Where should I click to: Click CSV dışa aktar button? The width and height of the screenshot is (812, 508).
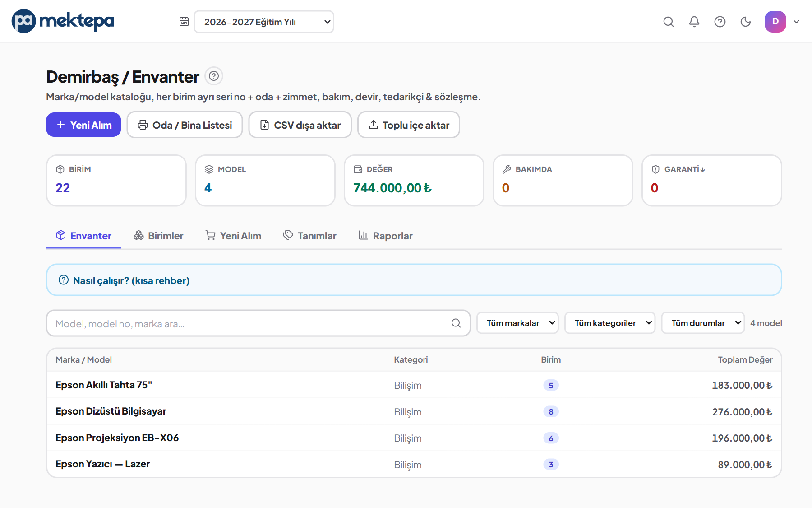[x=300, y=125]
